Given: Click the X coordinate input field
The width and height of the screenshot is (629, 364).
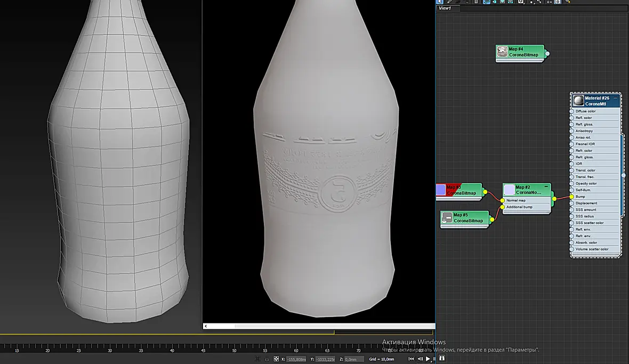Looking at the screenshot, I should tap(296, 359).
